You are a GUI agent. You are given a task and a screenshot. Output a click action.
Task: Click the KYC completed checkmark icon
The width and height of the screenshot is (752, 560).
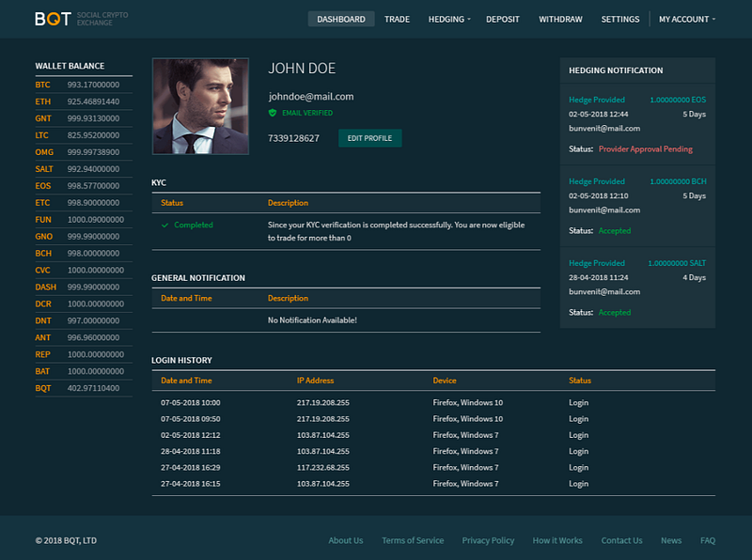click(165, 225)
